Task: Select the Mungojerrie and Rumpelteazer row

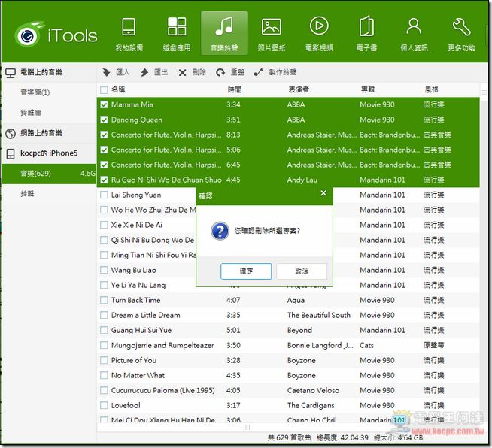Action: pyautogui.click(x=288, y=346)
